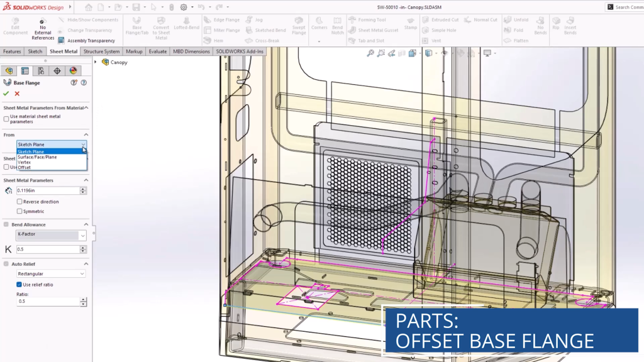Viewport: 644px width, 362px height.
Task: Select the Edge Flange tool
Action: point(222,19)
